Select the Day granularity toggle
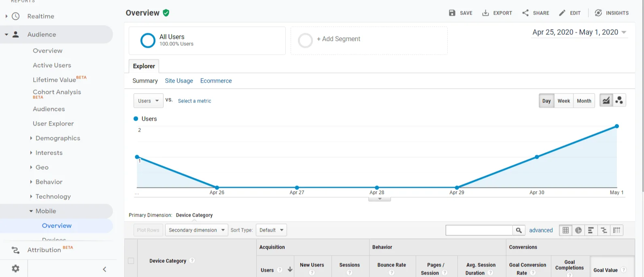 click(546, 101)
